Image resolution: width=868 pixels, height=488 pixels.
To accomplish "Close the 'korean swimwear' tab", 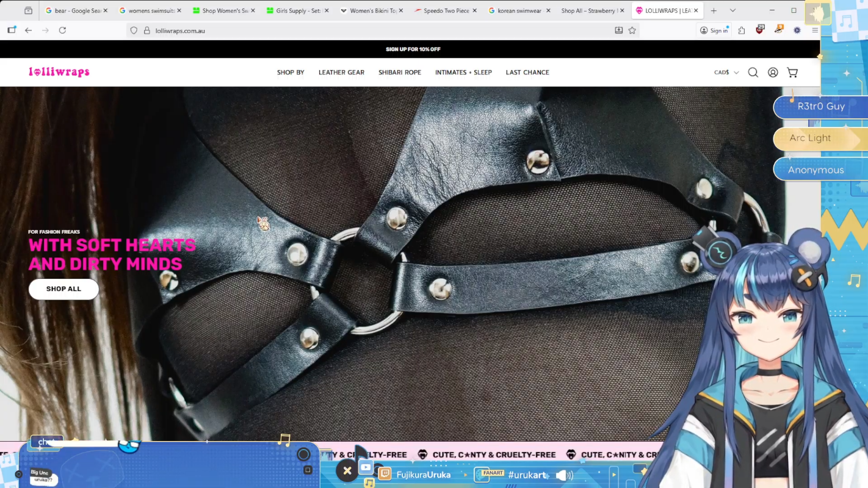I will 548,10.
